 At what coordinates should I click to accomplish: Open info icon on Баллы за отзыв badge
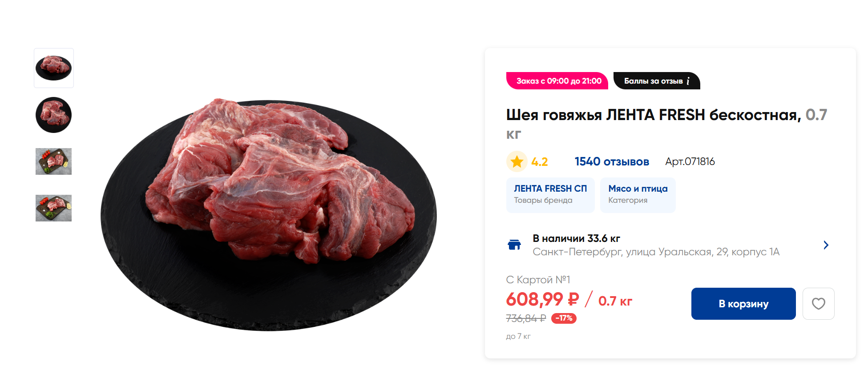pyautogui.click(x=688, y=81)
